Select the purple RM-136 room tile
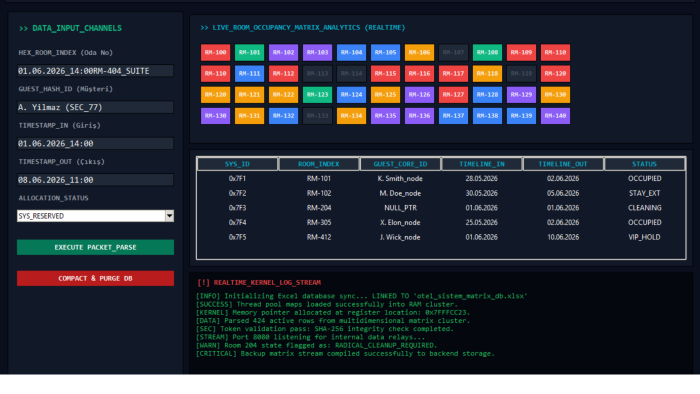700x394 pixels. (419, 116)
